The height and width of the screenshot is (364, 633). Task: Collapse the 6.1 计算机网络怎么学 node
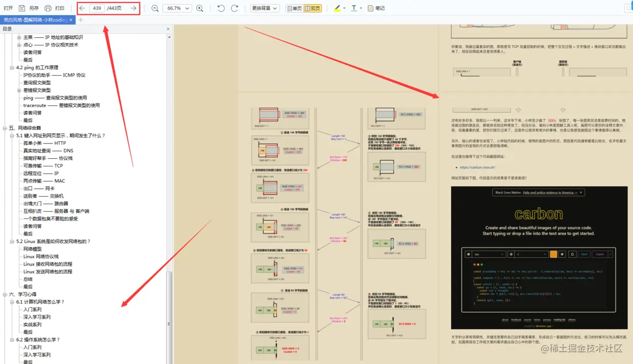point(12,302)
